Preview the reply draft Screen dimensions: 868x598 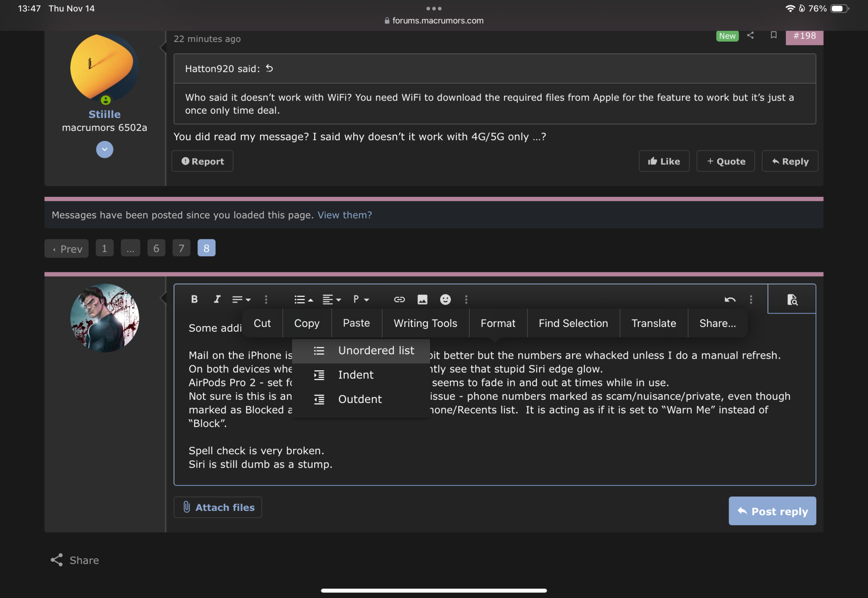(x=792, y=300)
